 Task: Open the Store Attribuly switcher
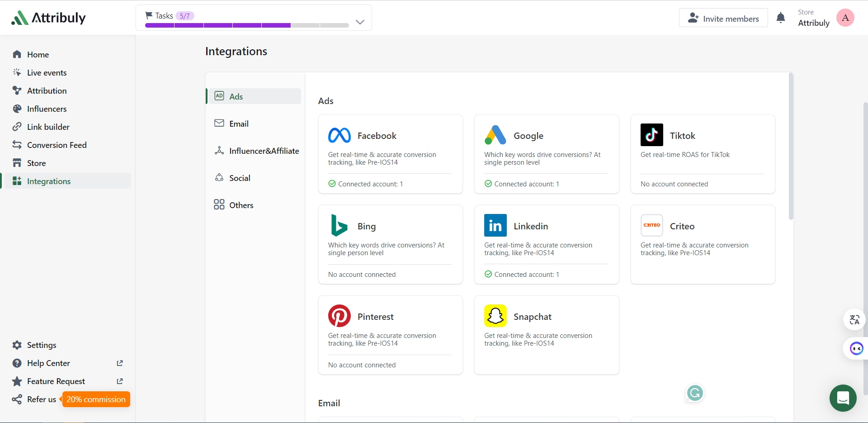[x=813, y=18]
